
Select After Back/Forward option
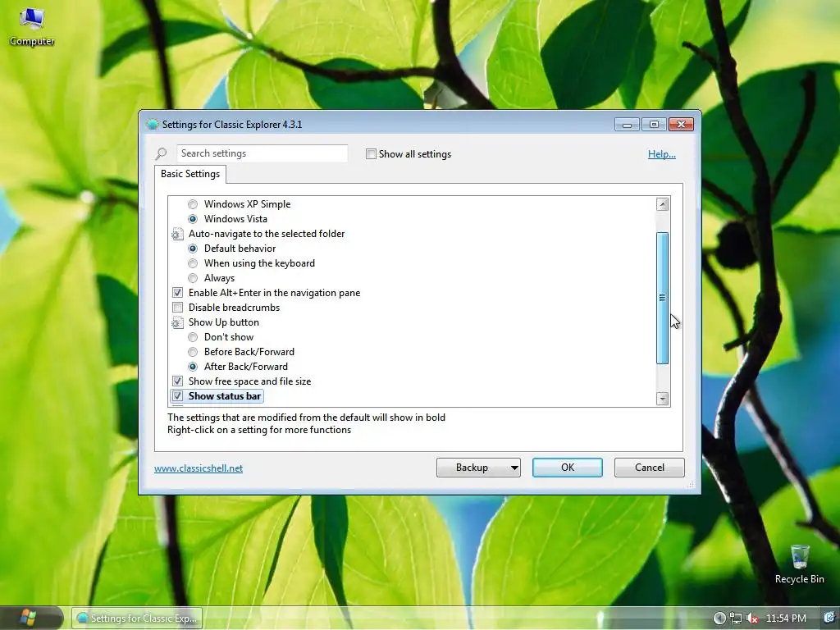tap(193, 367)
